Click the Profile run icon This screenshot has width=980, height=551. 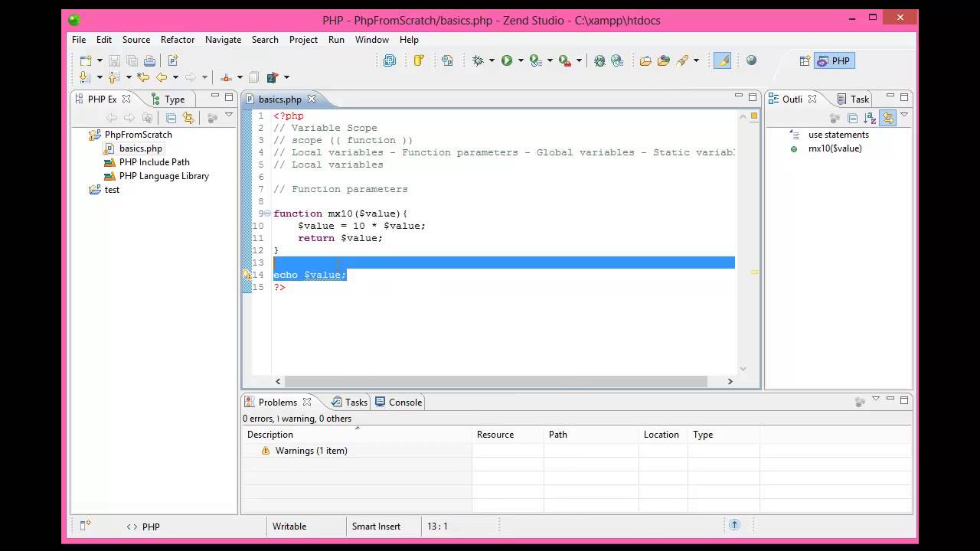[x=535, y=60]
